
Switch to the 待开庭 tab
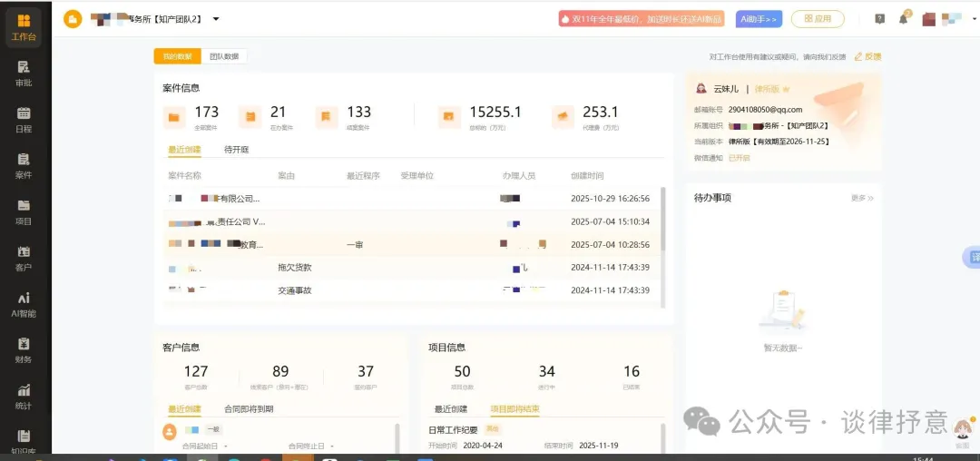(236, 150)
